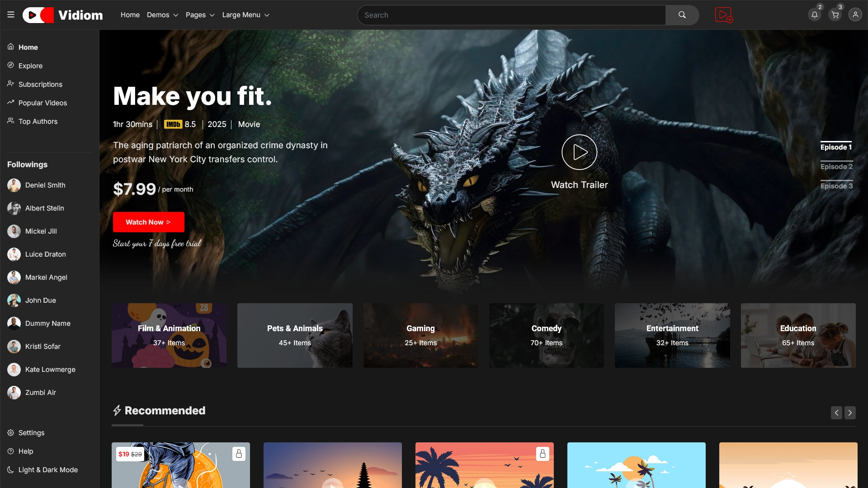This screenshot has width=868, height=488.
Task: Select Episode 1 tab
Action: click(x=836, y=147)
